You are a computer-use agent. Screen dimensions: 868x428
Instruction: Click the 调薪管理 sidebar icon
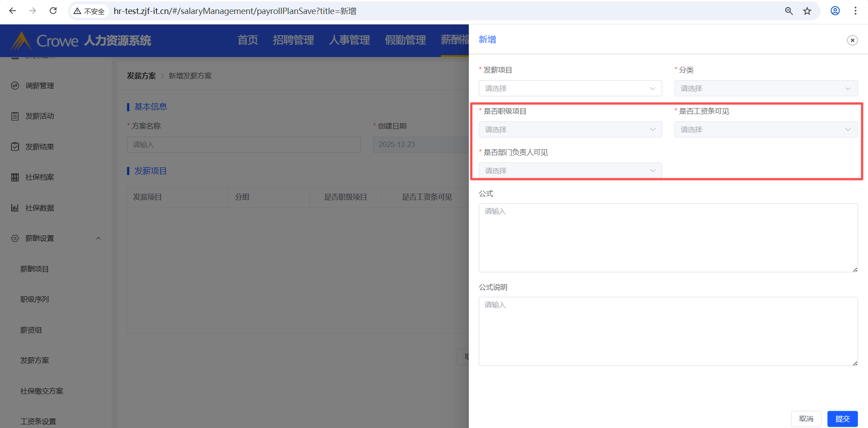(x=15, y=86)
